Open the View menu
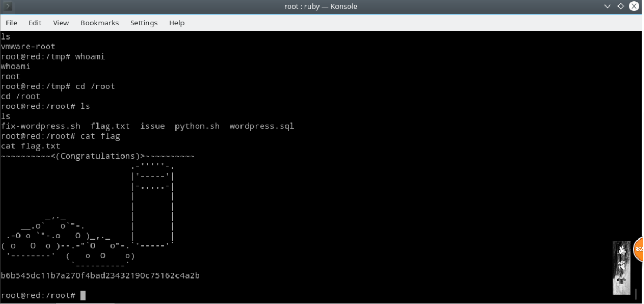 [x=61, y=23]
